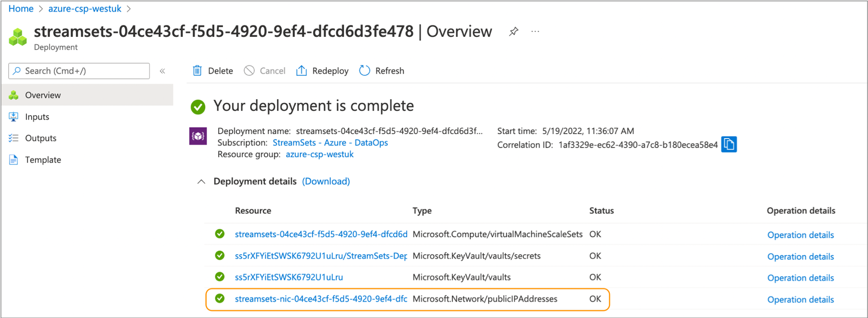Open the more options ellipsis
Viewport: 868px width, 318px height.
pyautogui.click(x=535, y=31)
